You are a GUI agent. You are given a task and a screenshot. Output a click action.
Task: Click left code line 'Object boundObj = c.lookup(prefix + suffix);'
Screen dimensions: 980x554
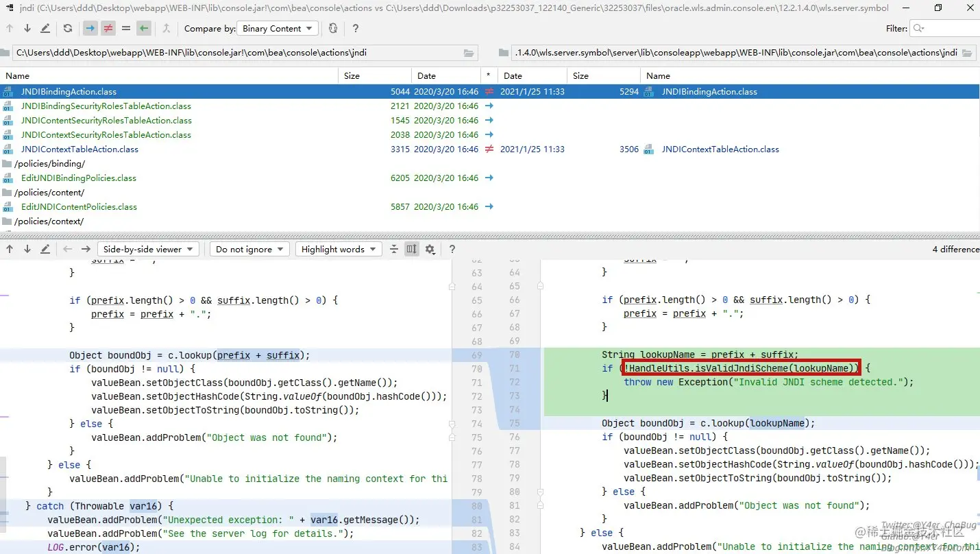coord(189,355)
